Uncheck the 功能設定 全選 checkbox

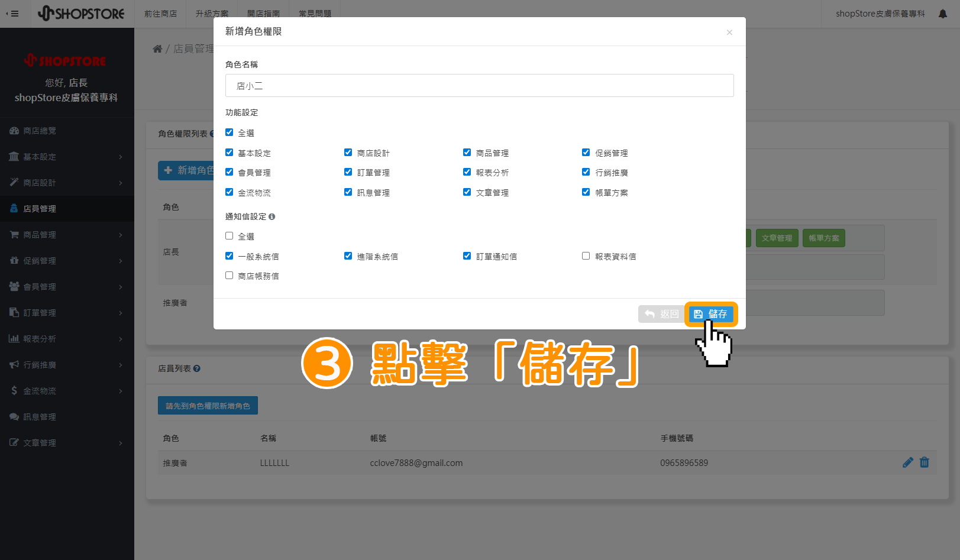tap(230, 132)
